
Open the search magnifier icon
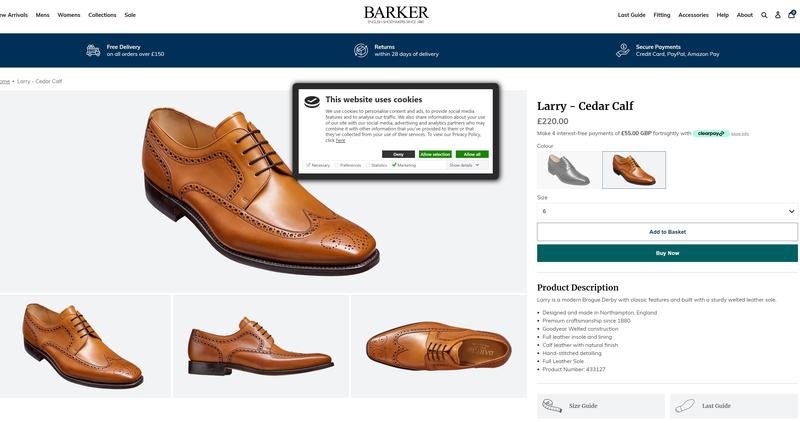764,15
